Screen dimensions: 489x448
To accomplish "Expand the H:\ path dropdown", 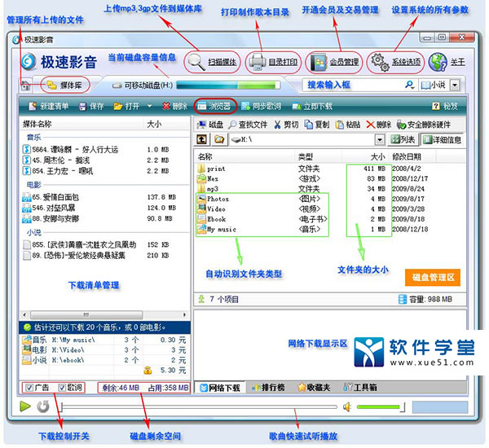I will (x=379, y=139).
